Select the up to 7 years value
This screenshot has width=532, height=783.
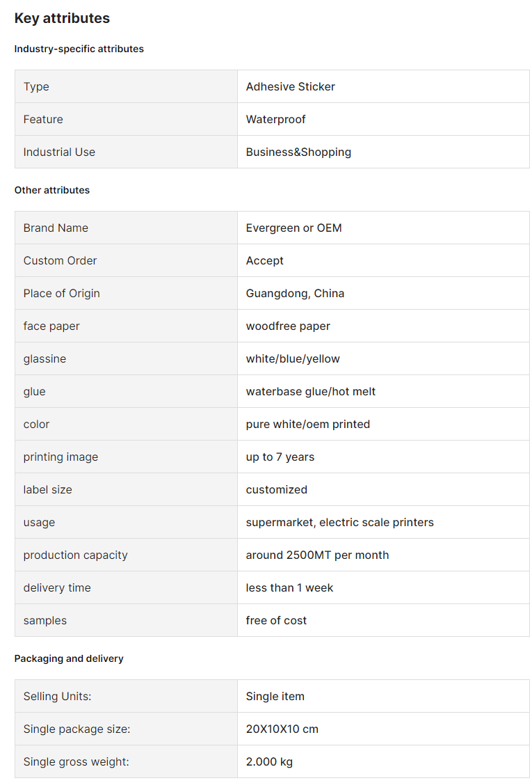pos(280,457)
